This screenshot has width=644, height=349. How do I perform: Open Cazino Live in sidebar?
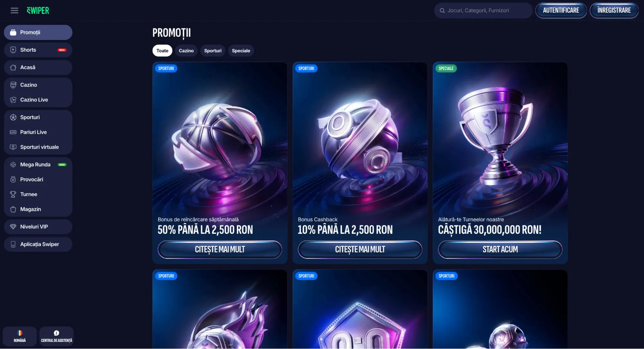tap(38, 100)
